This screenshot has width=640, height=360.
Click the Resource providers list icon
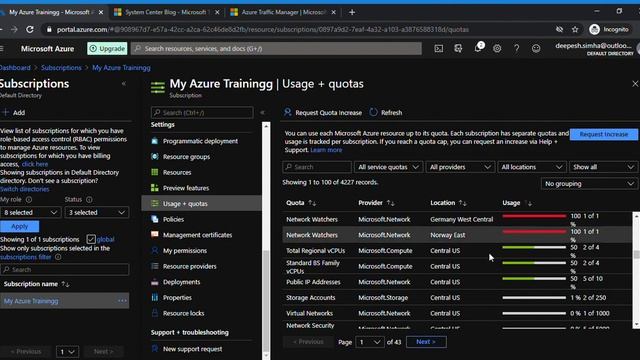(x=155, y=266)
